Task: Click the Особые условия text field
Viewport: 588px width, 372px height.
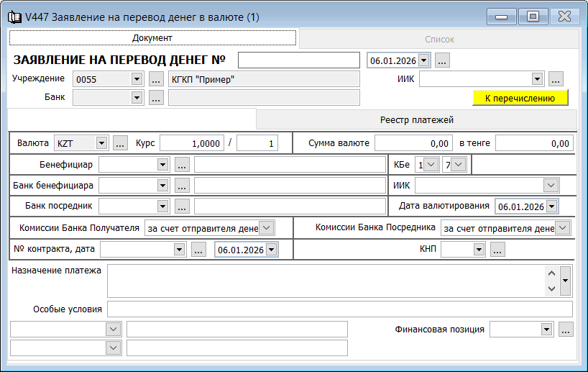Action: pyautogui.click(x=339, y=309)
